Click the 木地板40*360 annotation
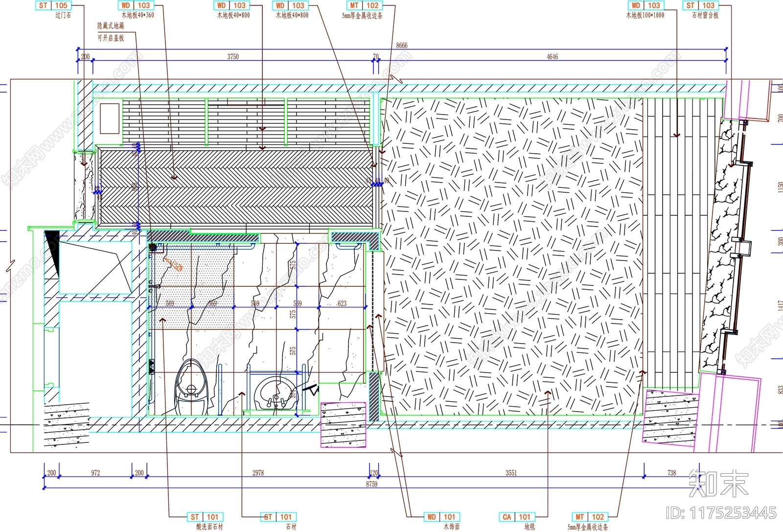Screen dimensions: 783x532 click(x=138, y=16)
